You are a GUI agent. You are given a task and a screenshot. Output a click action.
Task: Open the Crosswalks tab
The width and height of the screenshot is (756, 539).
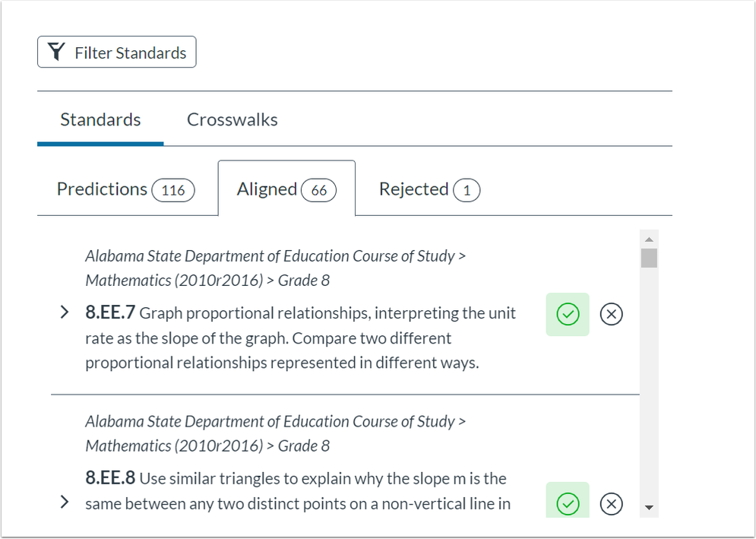(232, 120)
